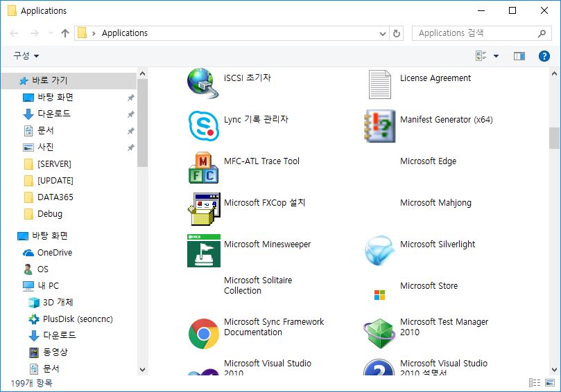The height and width of the screenshot is (392, 561).
Task: Select the Chrome icon beside Microsoft Sync Framework Documentation
Action: [204, 334]
